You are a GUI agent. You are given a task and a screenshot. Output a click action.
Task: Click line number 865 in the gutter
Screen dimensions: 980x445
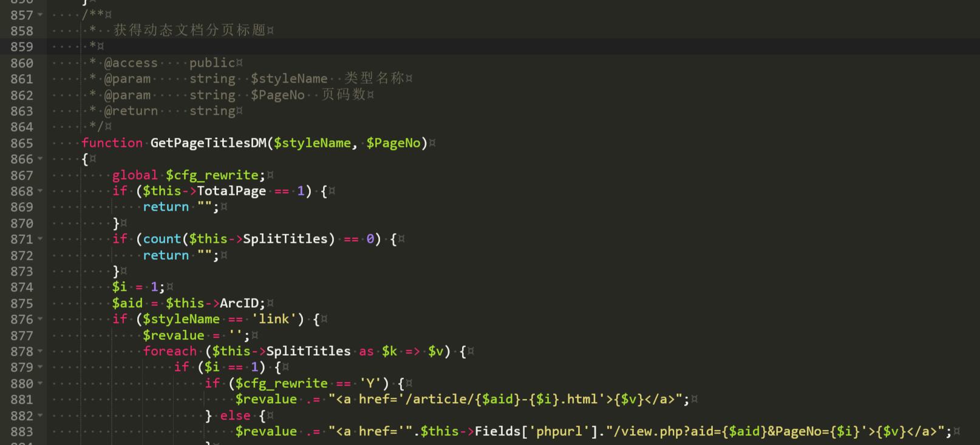(x=22, y=143)
